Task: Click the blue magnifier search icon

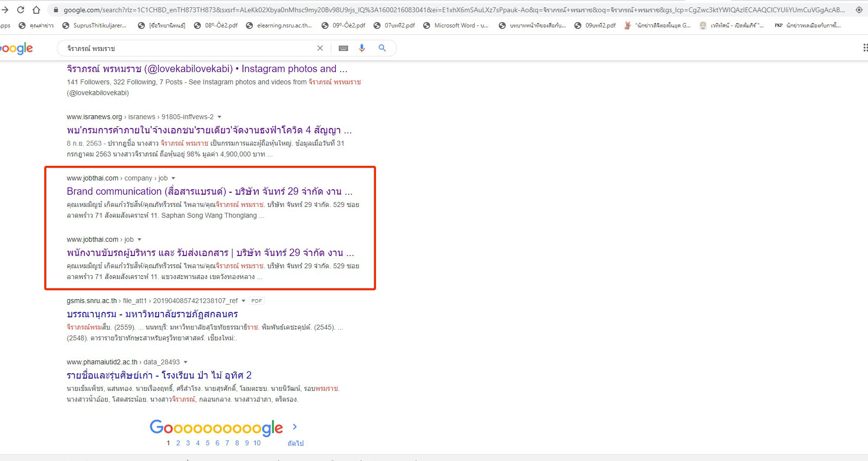Action: click(x=382, y=48)
